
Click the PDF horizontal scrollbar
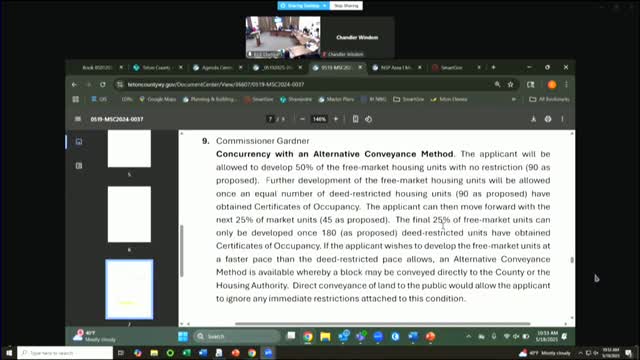(382, 324)
